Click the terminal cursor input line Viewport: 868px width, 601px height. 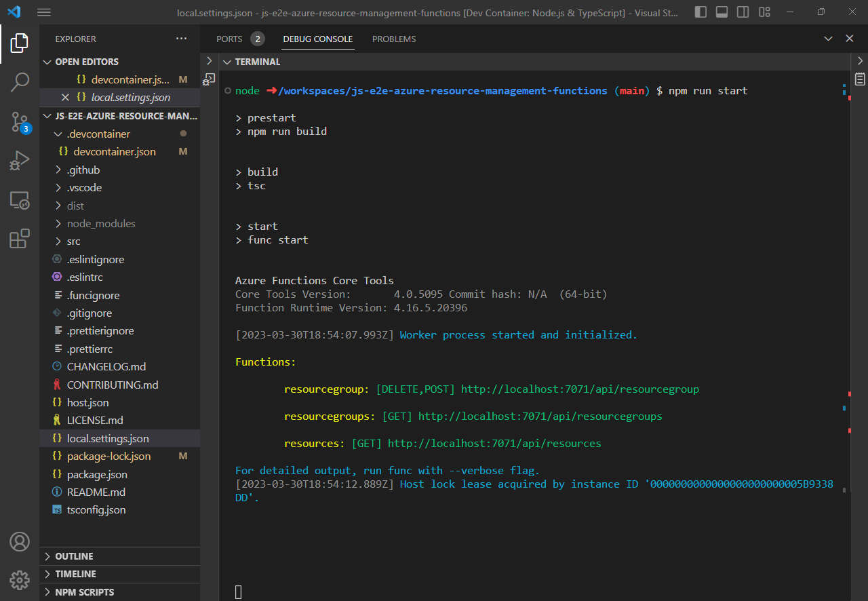pos(238,592)
